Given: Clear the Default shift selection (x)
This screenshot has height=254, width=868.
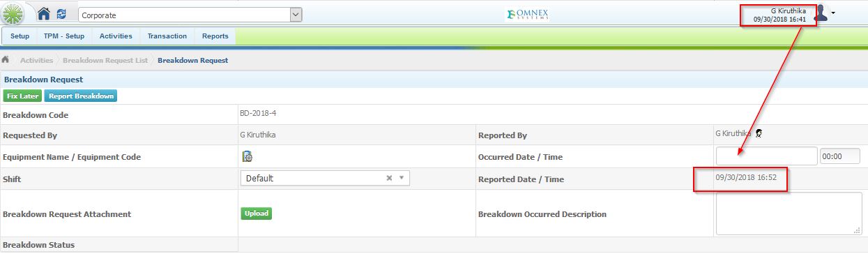Looking at the screenshot, I should point(390,178).
